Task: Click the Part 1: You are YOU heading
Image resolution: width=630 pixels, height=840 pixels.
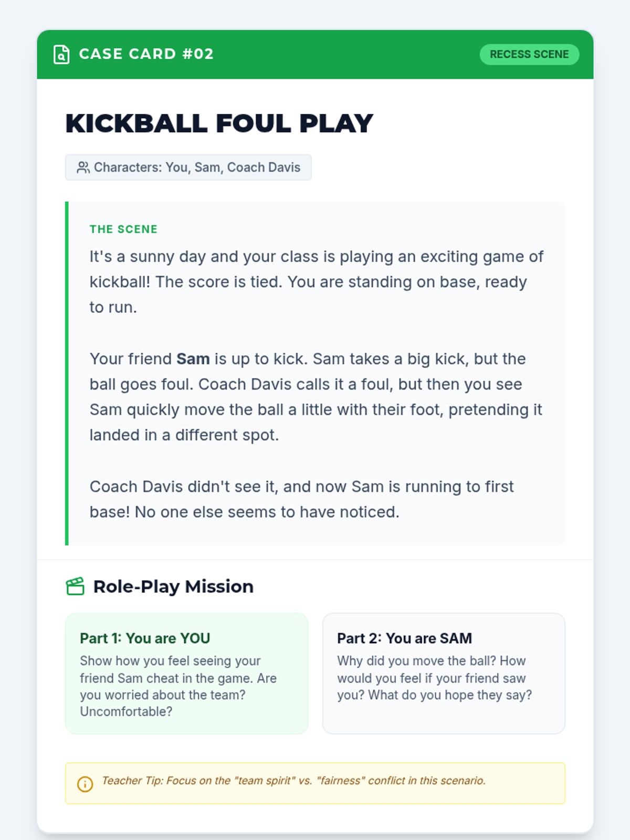Action: 145,638
